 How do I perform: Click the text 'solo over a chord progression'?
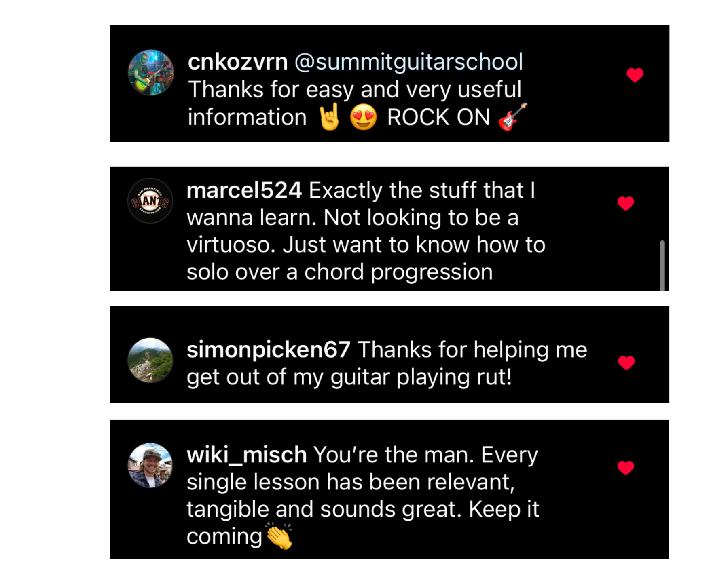pyautogui.click(x=340, y=272)
